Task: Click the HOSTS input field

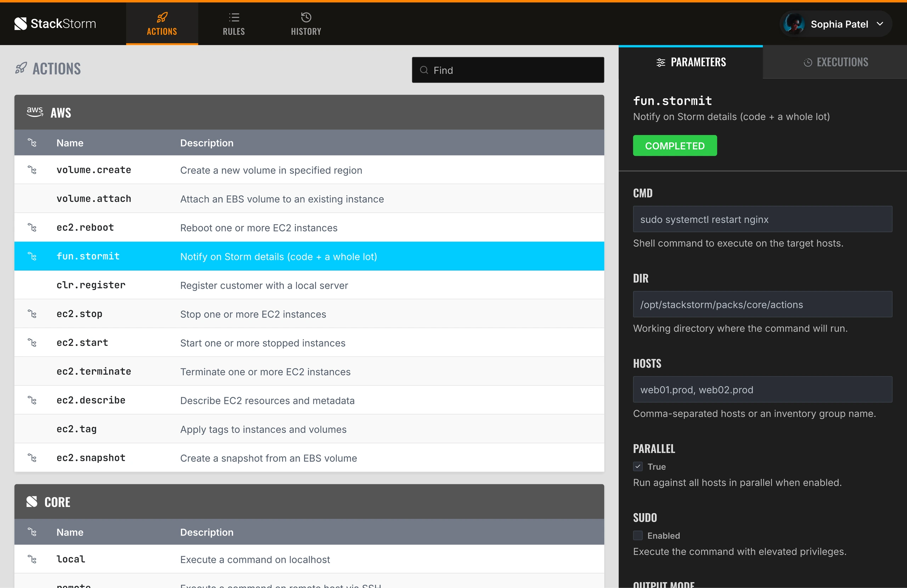Action: click(x=762, y=389)
